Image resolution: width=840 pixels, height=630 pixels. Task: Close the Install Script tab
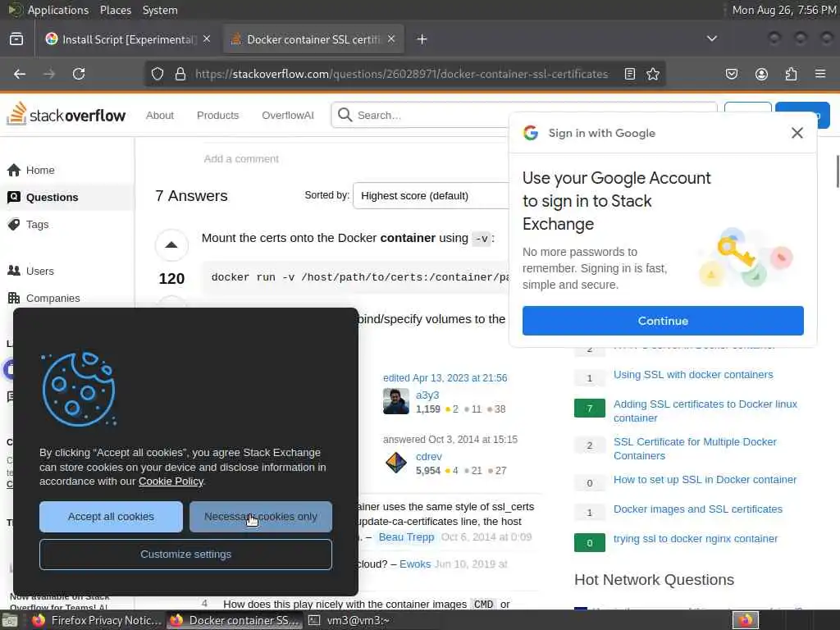coord(207,39)
